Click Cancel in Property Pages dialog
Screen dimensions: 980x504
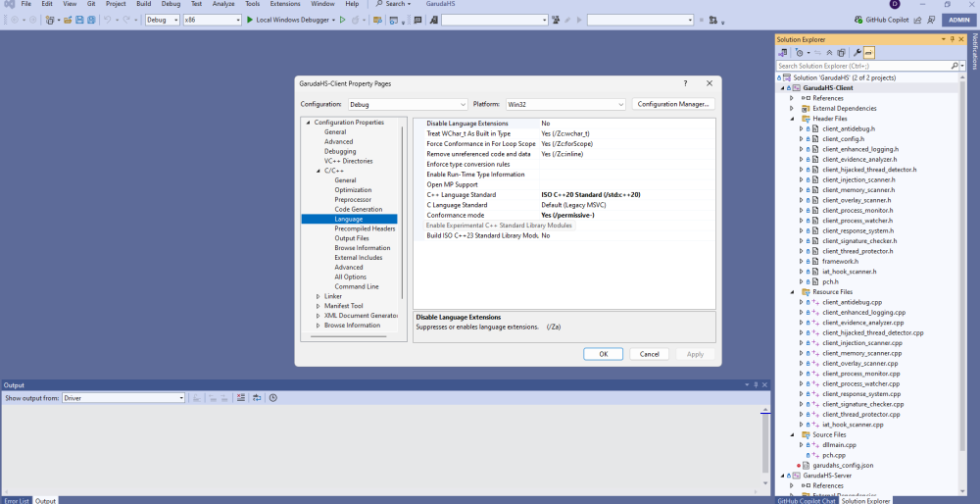click(650, 354)
